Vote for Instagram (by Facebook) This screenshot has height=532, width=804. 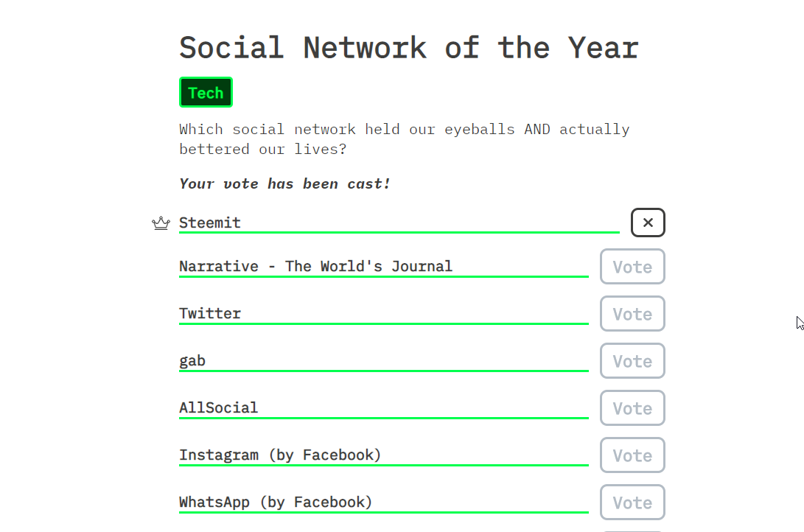pos(632,455)
